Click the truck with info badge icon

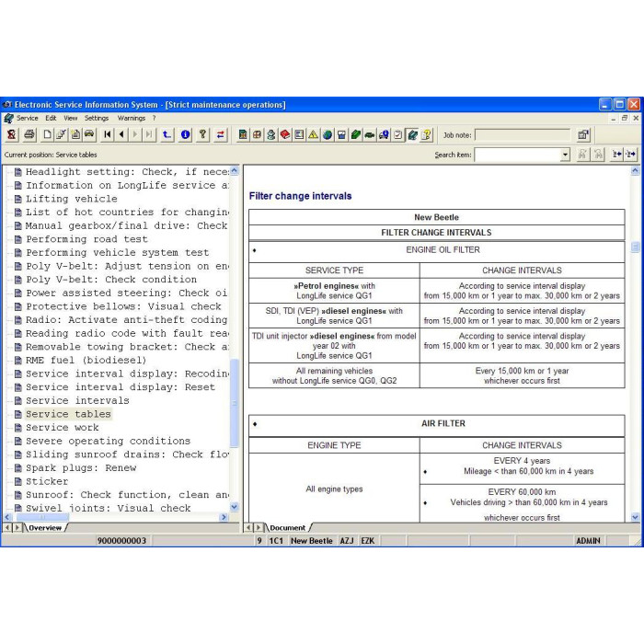point(384,134)
